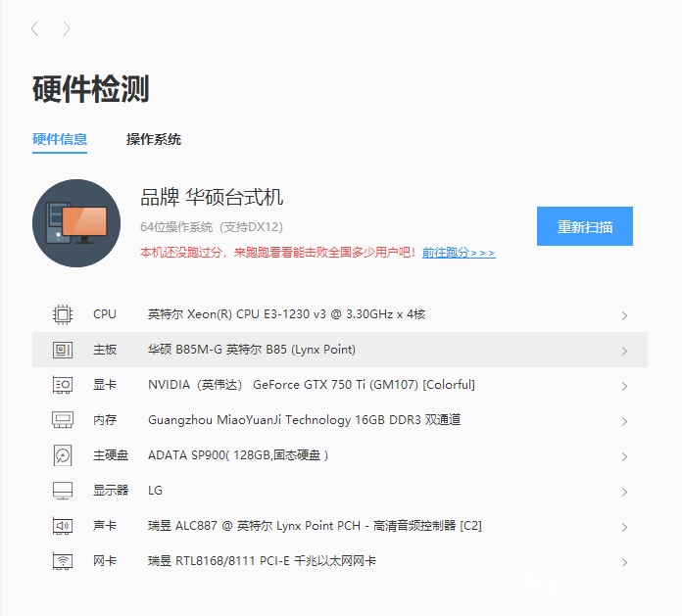Expand the CPU details chevron
Screen dimensions: 682x616
[x=624, y=315]
